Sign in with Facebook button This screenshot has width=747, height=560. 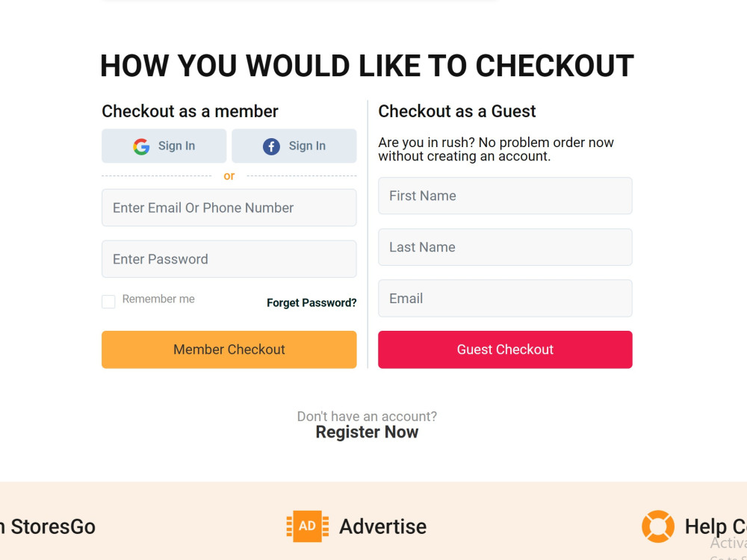294,146
